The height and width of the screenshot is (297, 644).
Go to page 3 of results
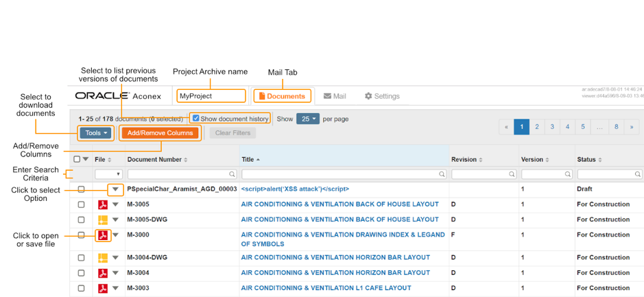click(552, 127)
